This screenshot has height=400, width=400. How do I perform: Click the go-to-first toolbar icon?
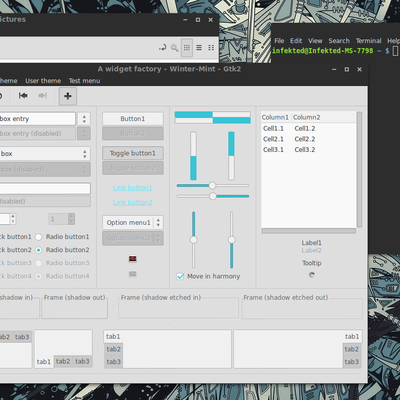click(x=23, y=96)
